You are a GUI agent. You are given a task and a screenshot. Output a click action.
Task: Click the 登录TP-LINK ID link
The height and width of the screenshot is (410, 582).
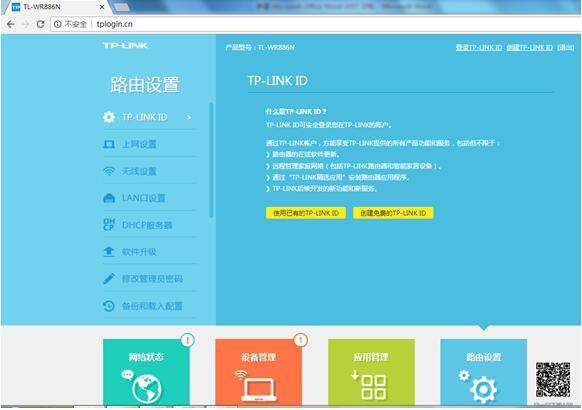coord(479,47)
